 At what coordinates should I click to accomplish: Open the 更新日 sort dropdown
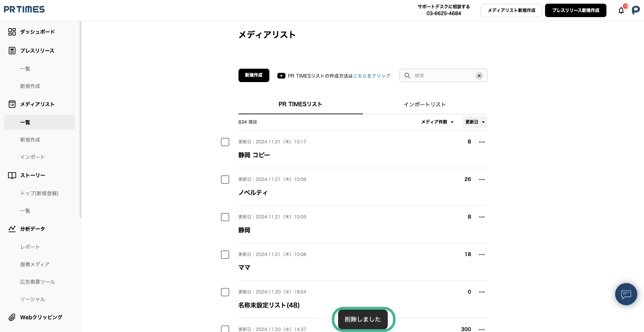point(475,122)
